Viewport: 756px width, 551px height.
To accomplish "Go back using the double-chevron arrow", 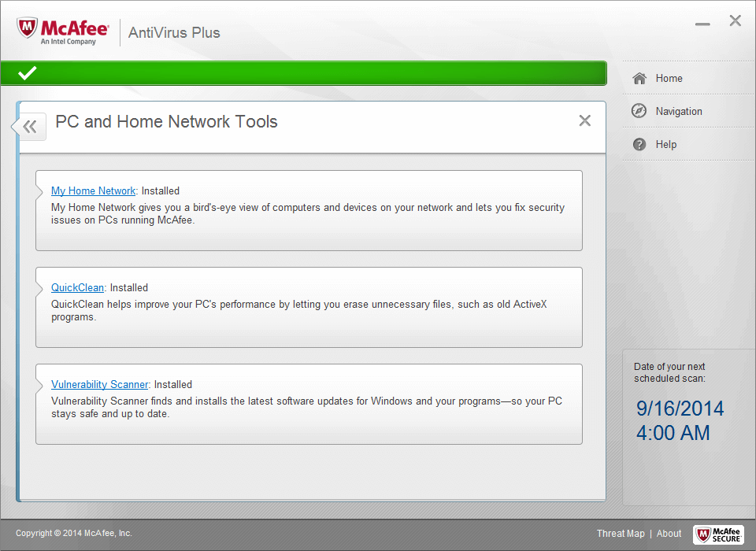I will coord(30,127).
